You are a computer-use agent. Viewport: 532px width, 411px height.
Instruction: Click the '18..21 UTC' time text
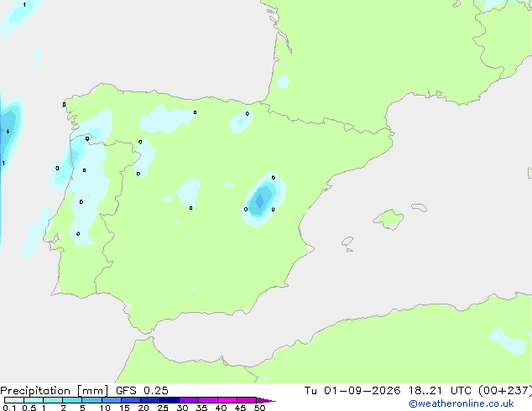440,391
